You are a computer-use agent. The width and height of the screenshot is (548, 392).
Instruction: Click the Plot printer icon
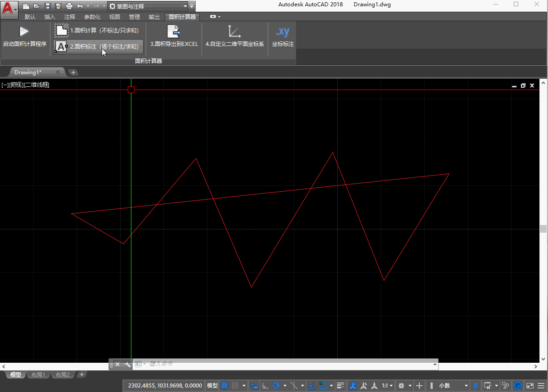tap(69, 6)
